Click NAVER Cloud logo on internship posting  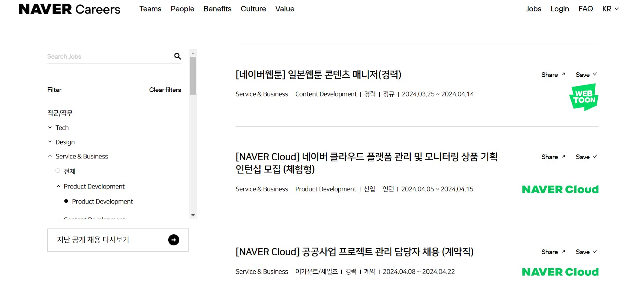click(x=560, y=189)
